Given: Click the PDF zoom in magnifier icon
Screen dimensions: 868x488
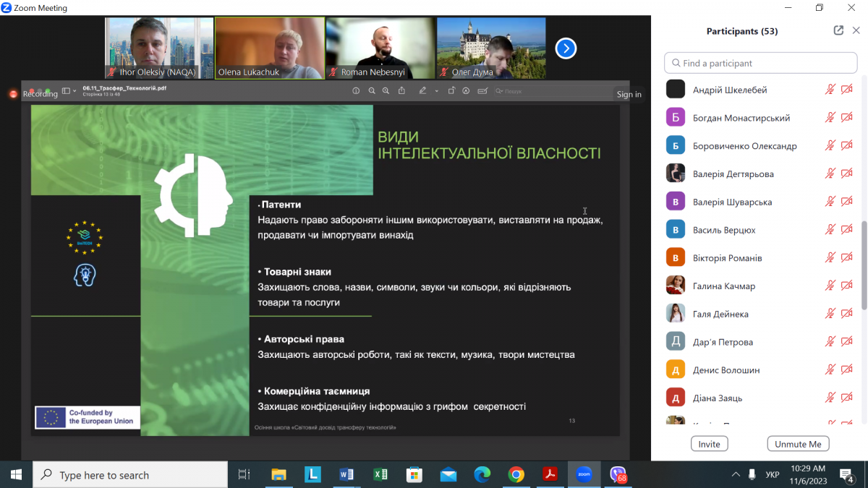Looking at the screenshot, I should pos(386,91).
